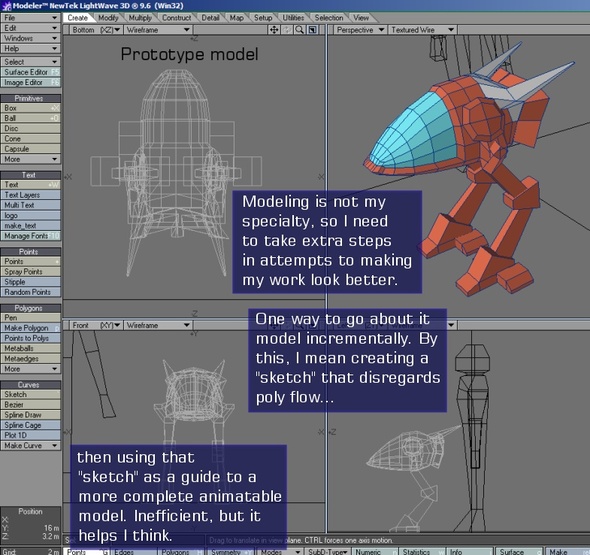
Task: Toggle Points selection mode
Action: [86, 552]
